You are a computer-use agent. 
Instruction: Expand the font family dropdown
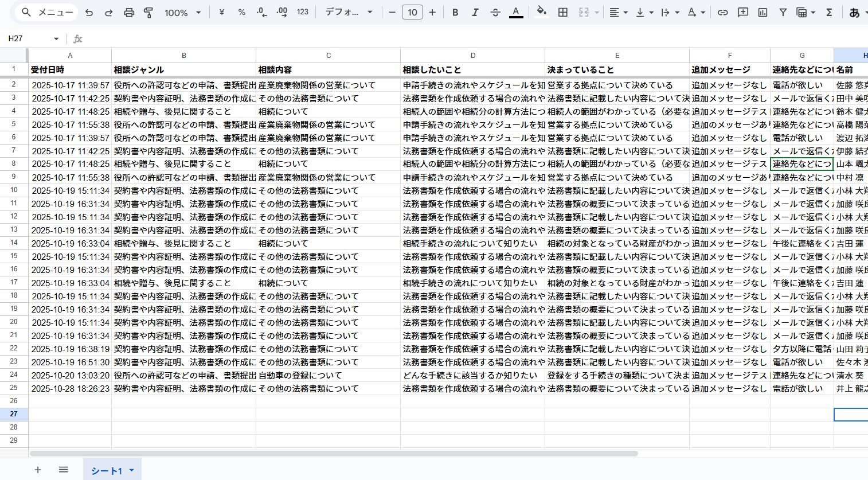pyautogui.click(x=349, y=12)
